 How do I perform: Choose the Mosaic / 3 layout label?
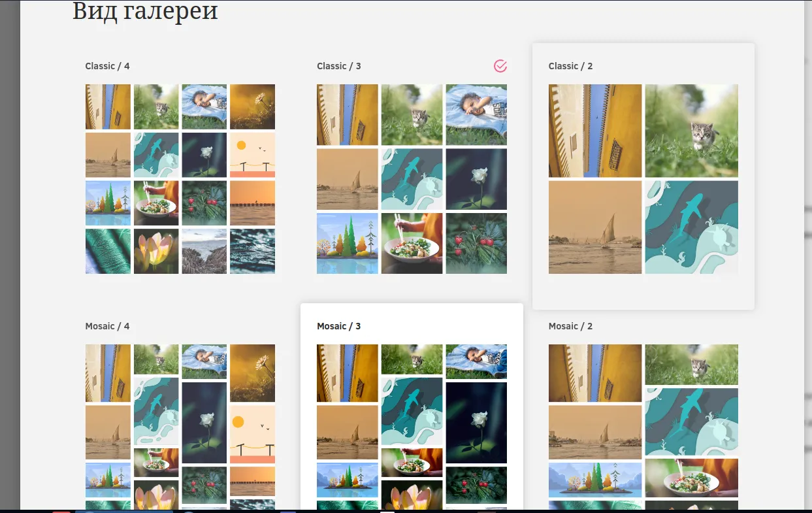[339, 326]
